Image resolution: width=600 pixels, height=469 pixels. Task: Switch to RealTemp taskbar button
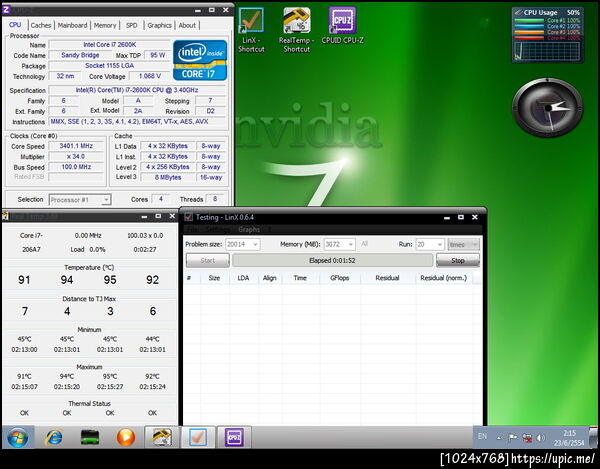point(161,437)
